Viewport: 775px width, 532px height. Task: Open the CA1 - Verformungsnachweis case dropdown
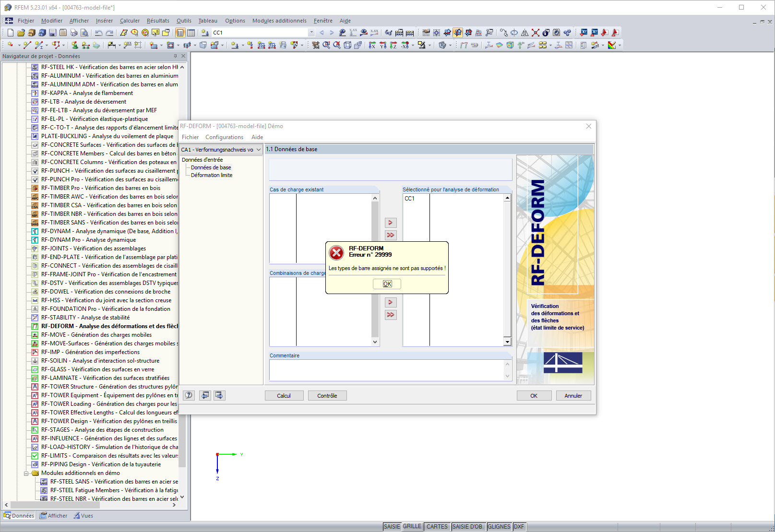[259, 150]
